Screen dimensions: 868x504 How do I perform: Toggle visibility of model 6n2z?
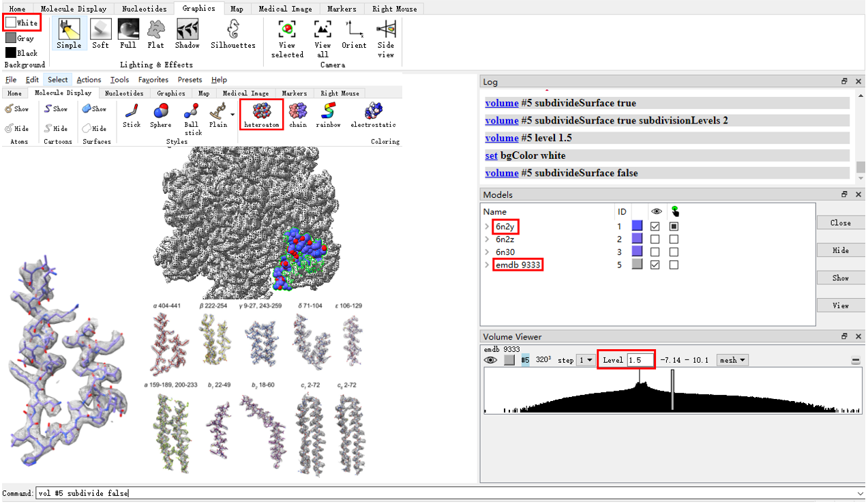657,239
